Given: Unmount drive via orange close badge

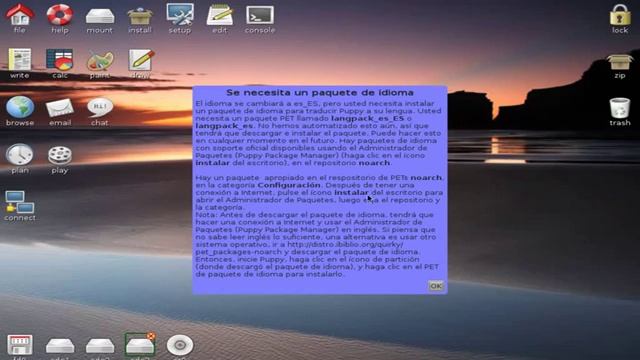Looking at the screenshot, I should [x=151, y=336].
